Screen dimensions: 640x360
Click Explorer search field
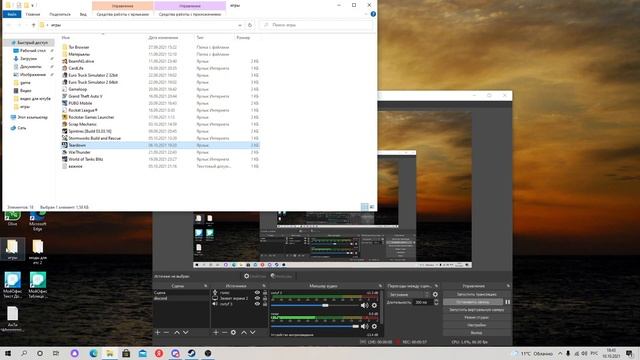click(x=316, y=25)
